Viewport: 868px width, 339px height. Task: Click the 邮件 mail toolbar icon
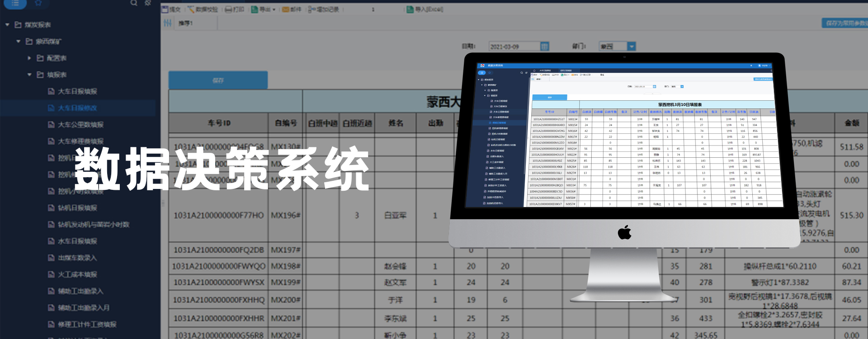coord(292,9)
